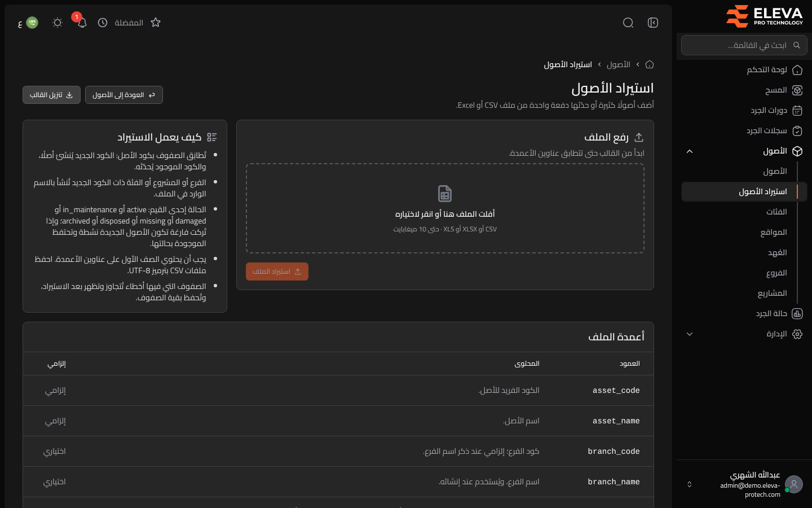Click the file icon in the drop zone

pos(445,194)
